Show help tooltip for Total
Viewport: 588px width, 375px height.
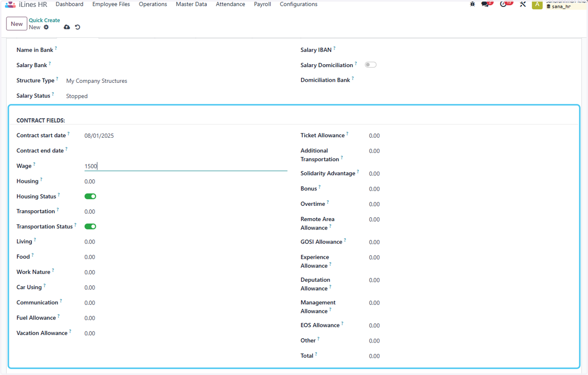[316, 353]
